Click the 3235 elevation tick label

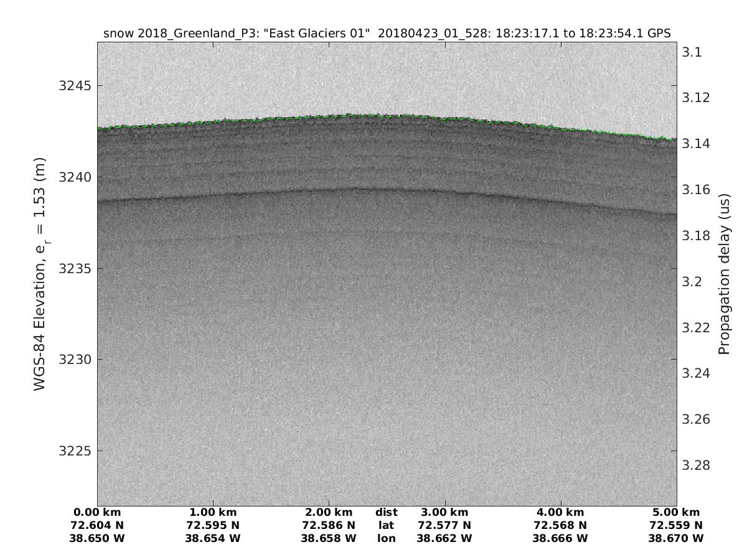click(x=73, y=269)
